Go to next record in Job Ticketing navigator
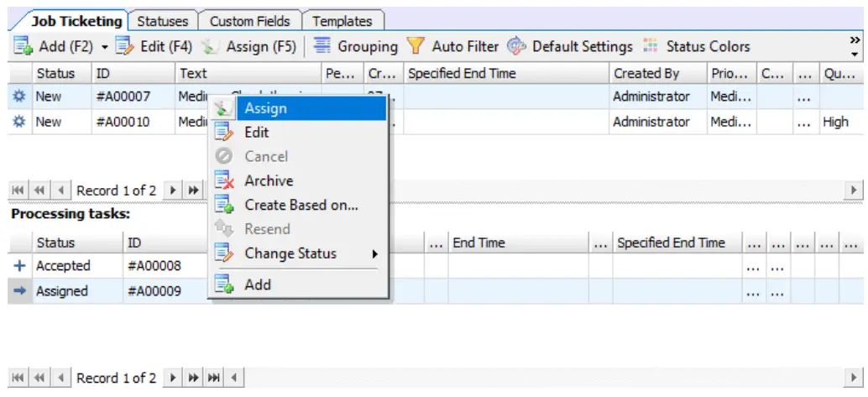Screen dimensions: 868x397 173,191
